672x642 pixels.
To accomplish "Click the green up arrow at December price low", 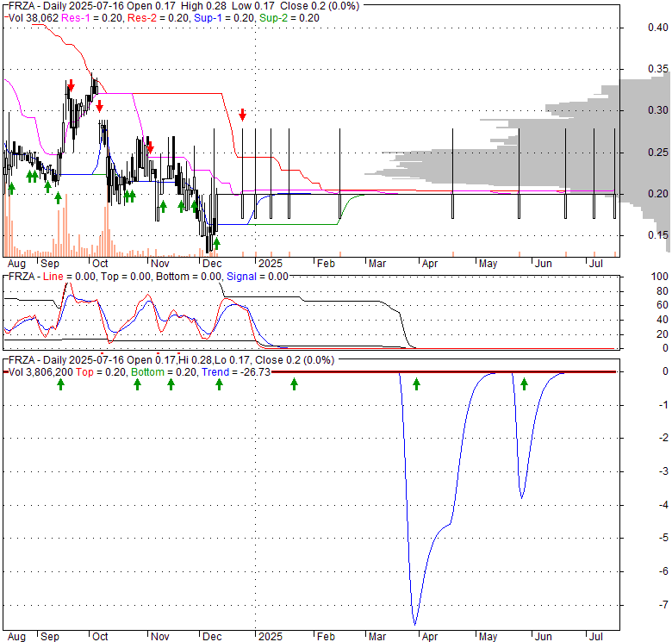I will [216, 244].
